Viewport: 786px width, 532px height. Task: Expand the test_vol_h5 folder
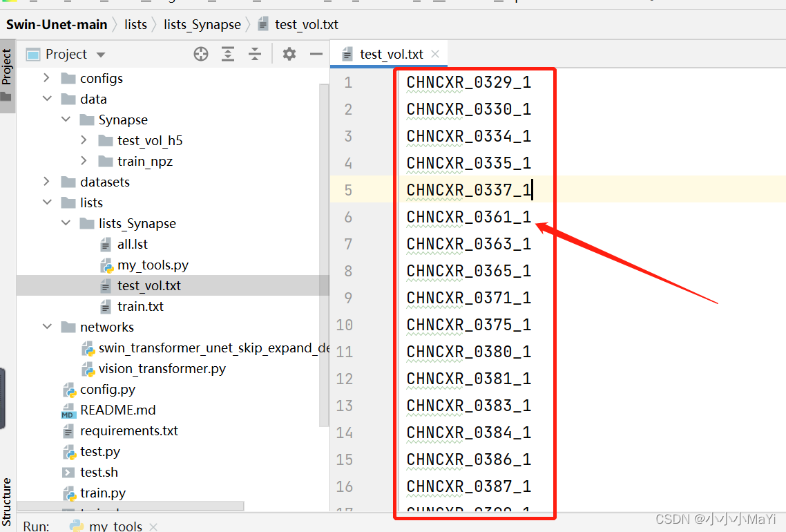tap(84, 140)
